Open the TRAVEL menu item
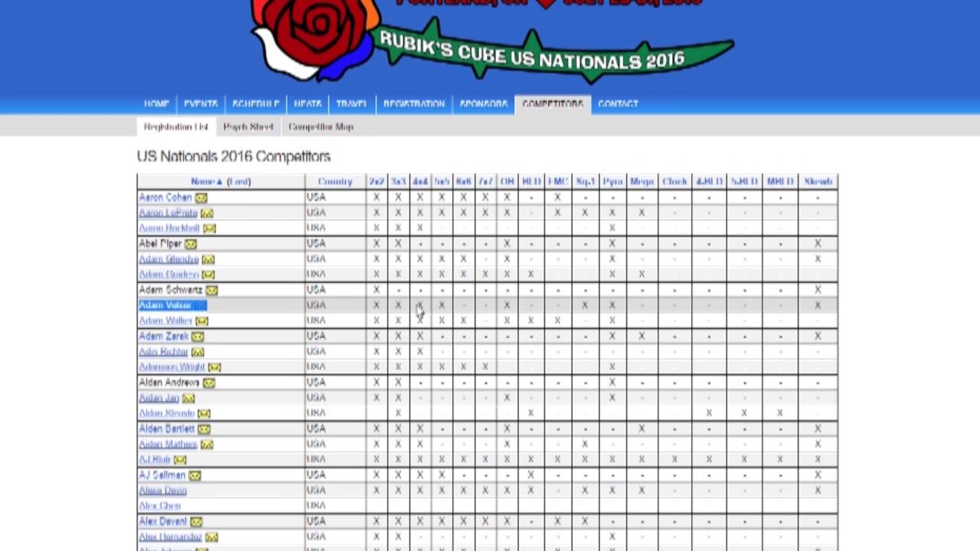Screen dimensions: 980x551 351,104
